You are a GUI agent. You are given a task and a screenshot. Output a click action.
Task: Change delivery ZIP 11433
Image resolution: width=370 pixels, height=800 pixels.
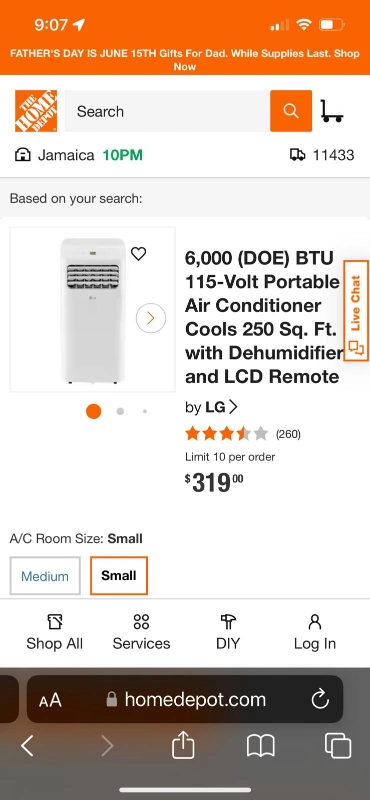(x=322, y=155)
